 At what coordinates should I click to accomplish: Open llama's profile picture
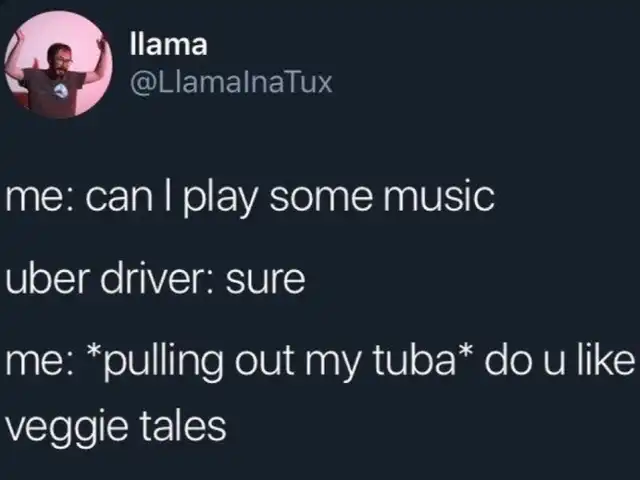point(58,64)
